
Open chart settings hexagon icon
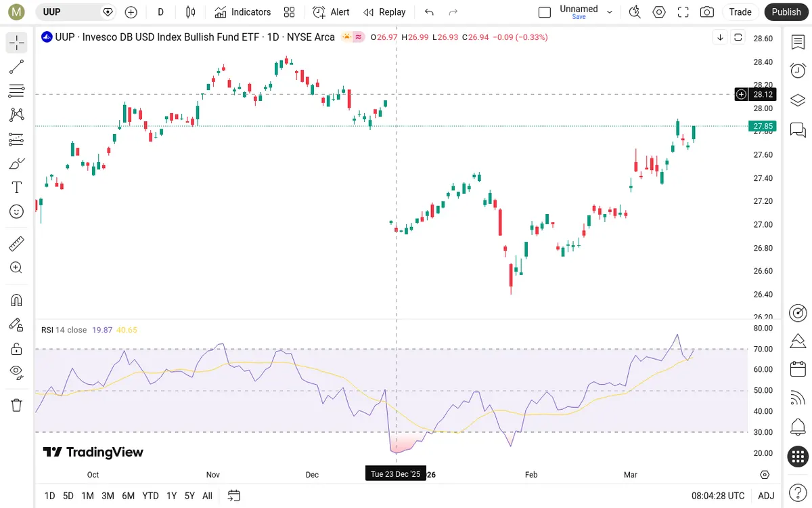(658, 12)
